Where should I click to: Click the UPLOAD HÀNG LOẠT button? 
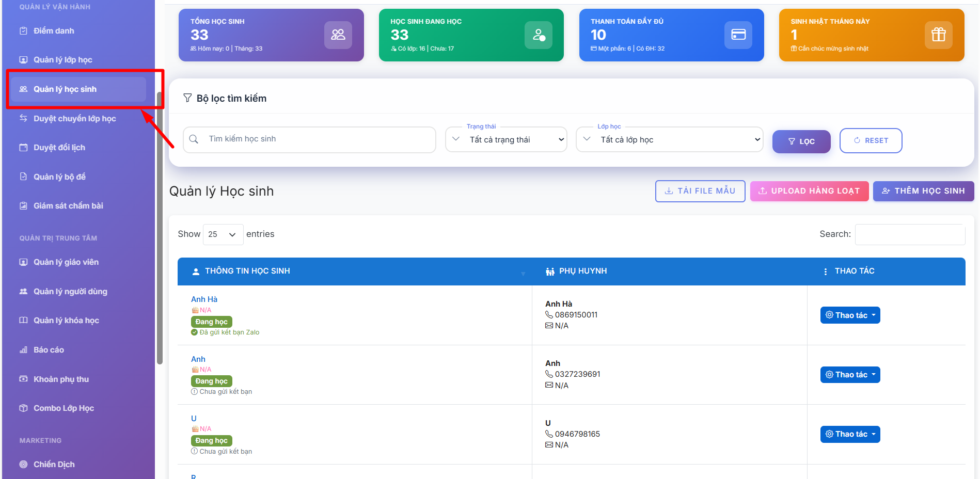[x=809, y=191]
